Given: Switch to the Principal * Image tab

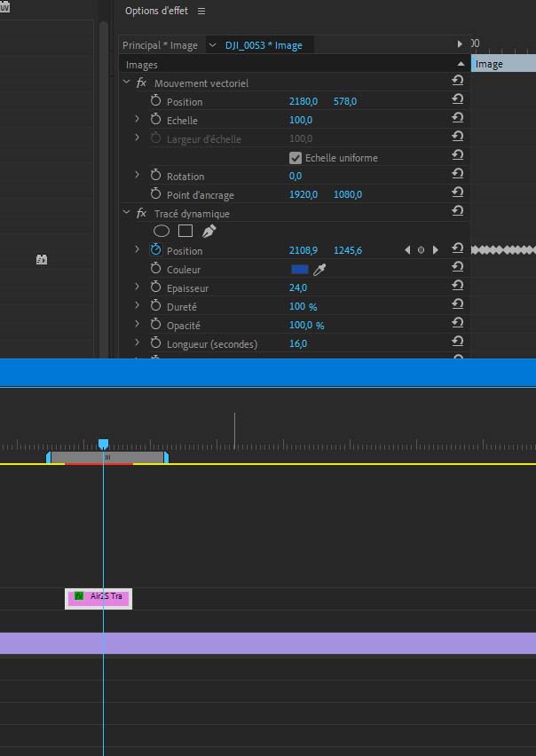Looking at the screenshot, I should pos(160,45).
